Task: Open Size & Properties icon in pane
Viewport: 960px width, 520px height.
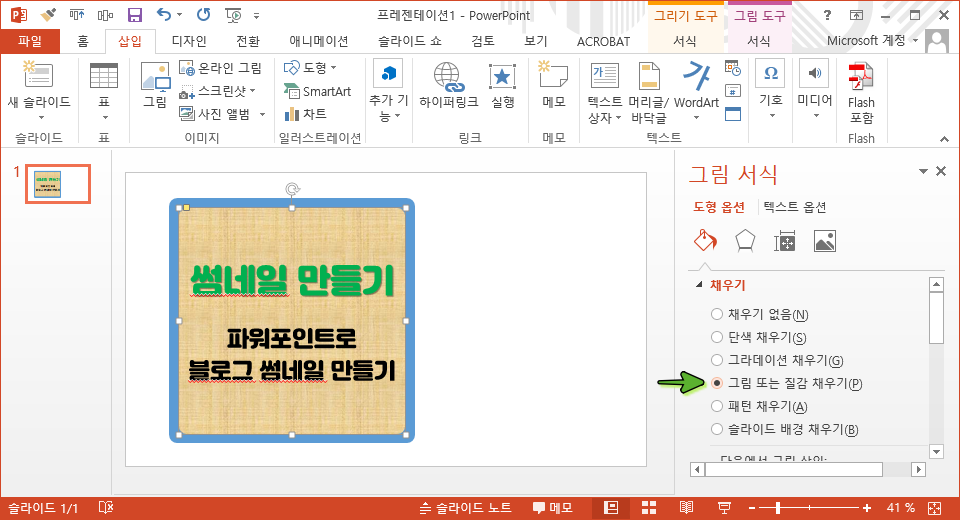Action: pos(784,241)
